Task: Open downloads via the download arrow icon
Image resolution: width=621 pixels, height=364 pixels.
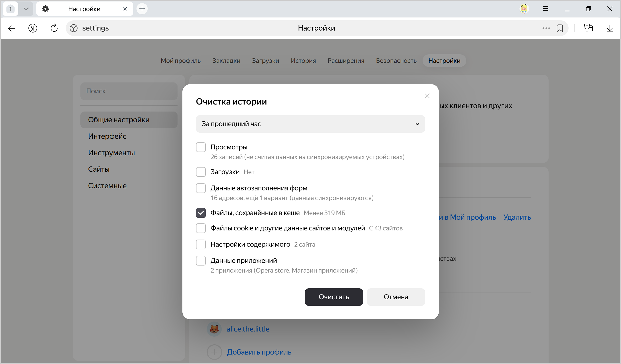Action: coord(609,28)
